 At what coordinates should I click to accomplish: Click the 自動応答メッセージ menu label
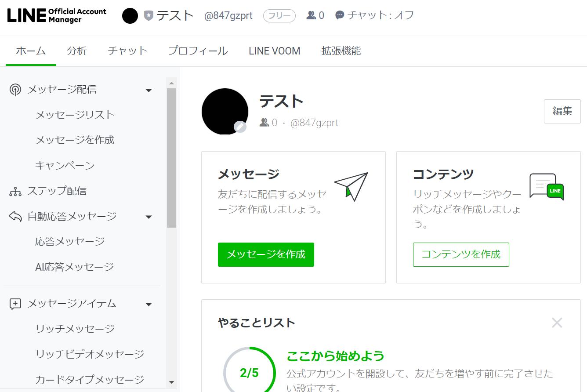[x=72, y=216]
